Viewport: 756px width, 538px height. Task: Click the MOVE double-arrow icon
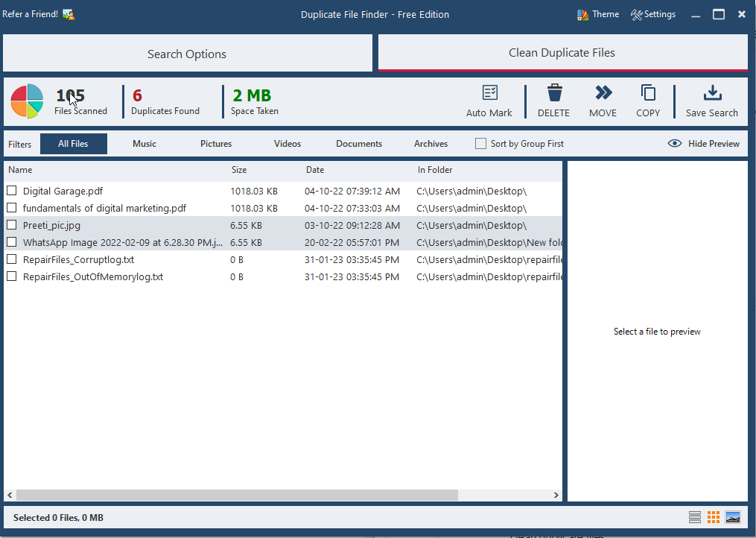click(x=603, y=93)
